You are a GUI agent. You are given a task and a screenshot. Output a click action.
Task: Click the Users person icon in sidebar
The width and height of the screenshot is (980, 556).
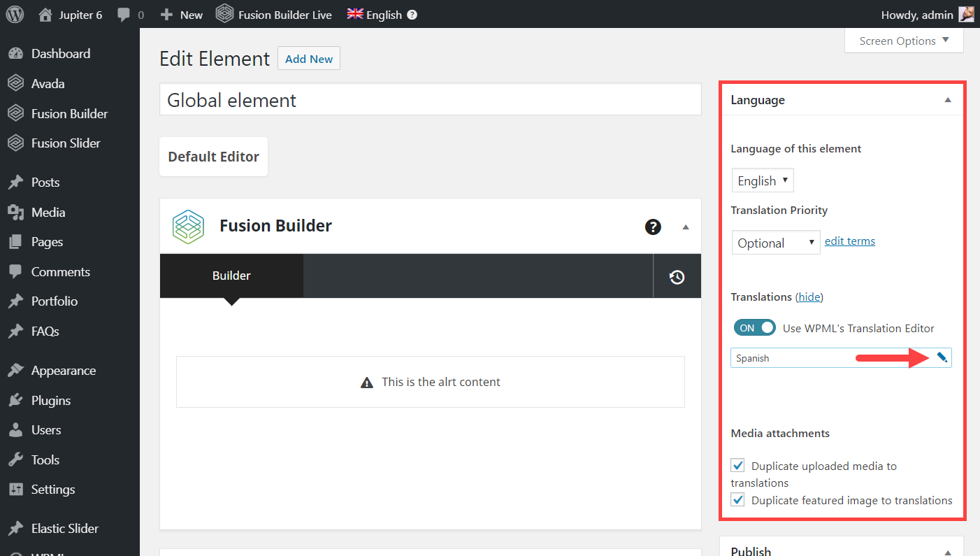15,430
